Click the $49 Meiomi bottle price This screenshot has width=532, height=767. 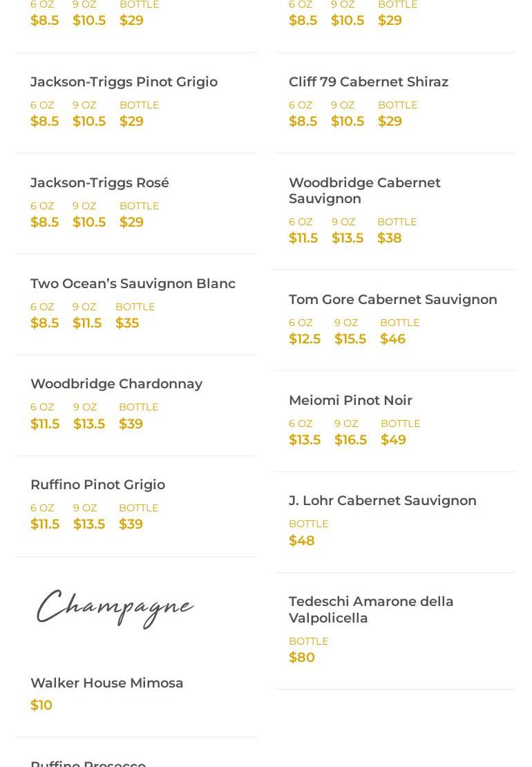click(x=393, y=439)
